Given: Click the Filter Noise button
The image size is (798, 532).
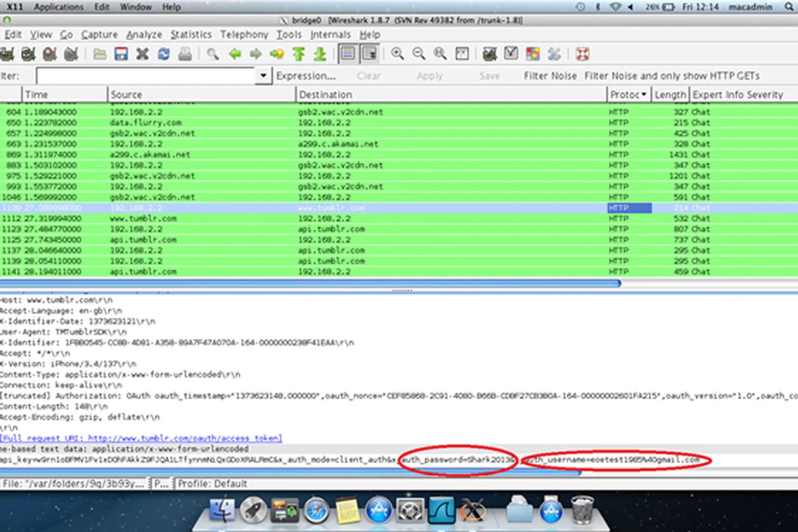Looking at the screenshot, I should [550, 76].
